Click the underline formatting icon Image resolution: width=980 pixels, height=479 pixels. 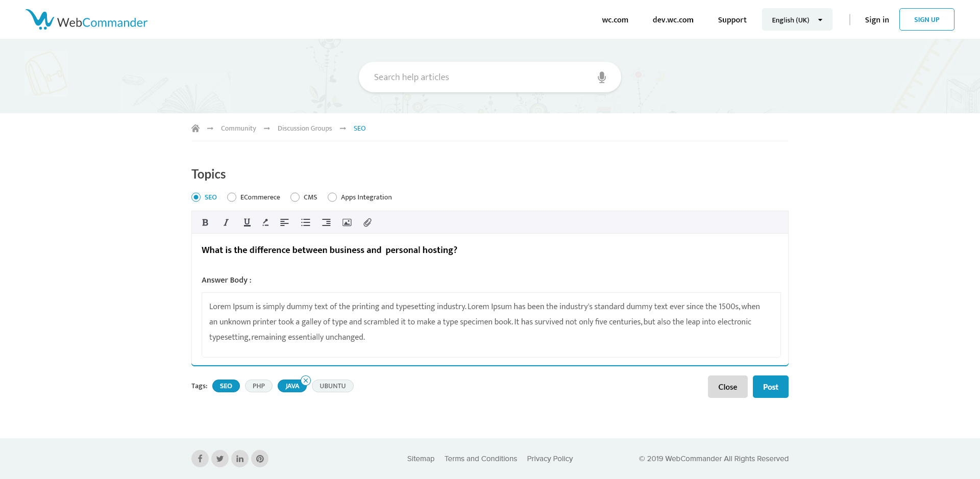247,222
